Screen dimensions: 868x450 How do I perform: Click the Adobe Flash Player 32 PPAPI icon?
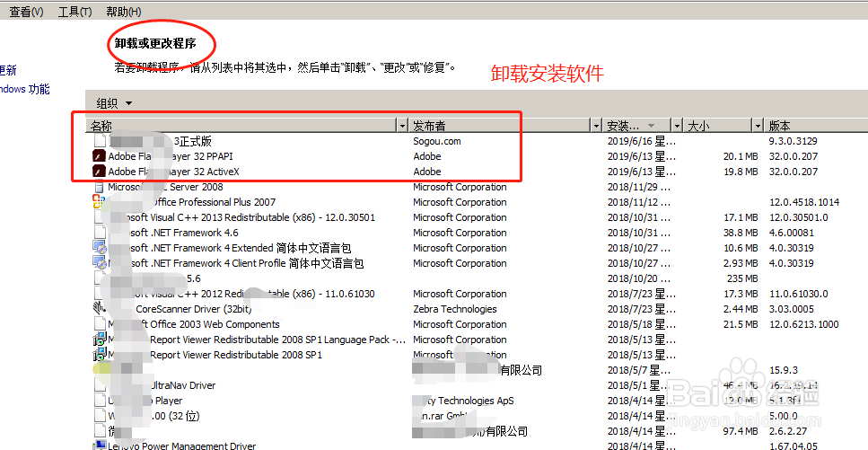(99, 156)
